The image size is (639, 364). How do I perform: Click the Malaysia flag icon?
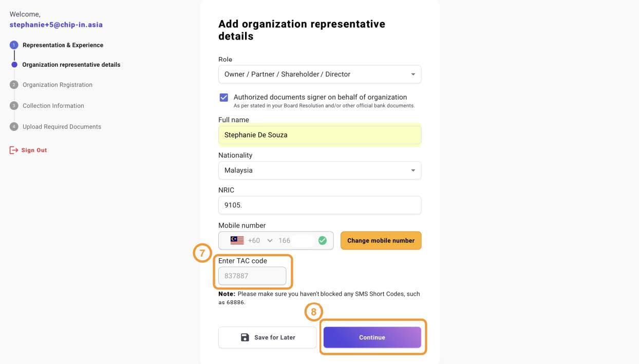click(x=237, y=240)
